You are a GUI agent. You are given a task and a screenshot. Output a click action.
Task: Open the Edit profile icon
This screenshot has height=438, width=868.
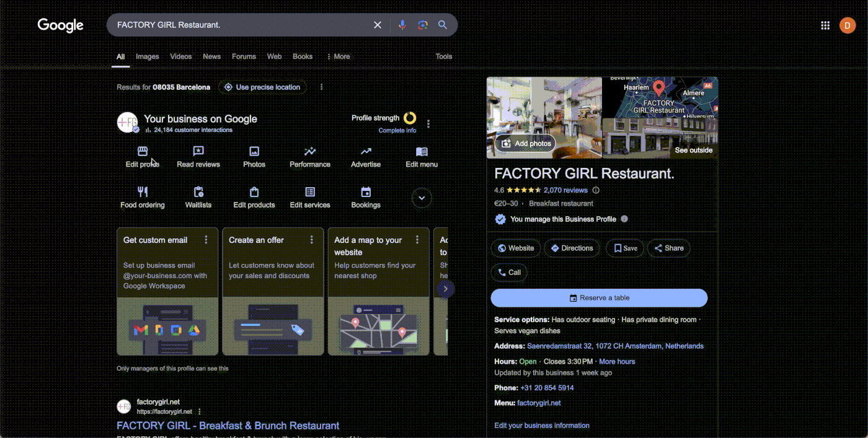(142, 151)
